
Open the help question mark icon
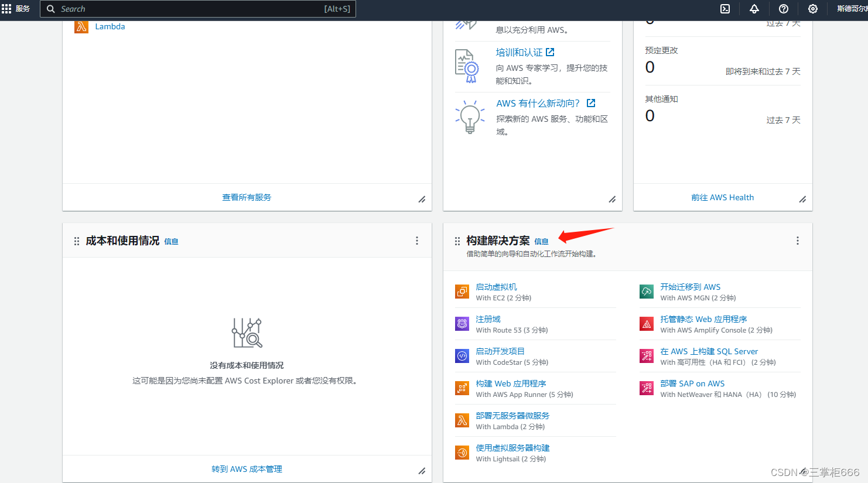pyautogui.click(x=784, y=9)
